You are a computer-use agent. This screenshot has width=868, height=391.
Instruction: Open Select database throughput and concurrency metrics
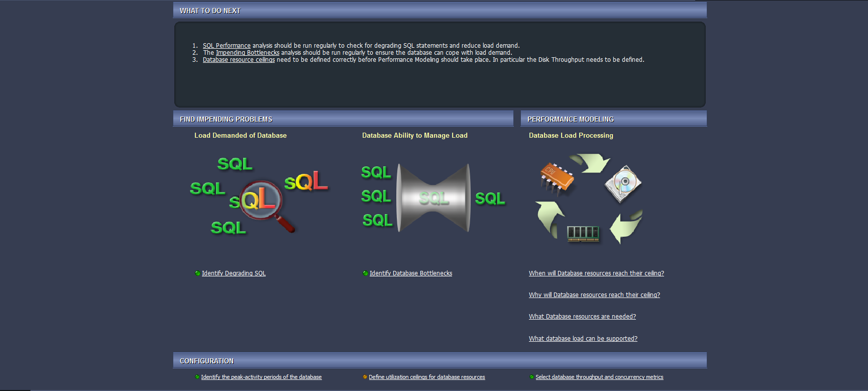point(599,377)
